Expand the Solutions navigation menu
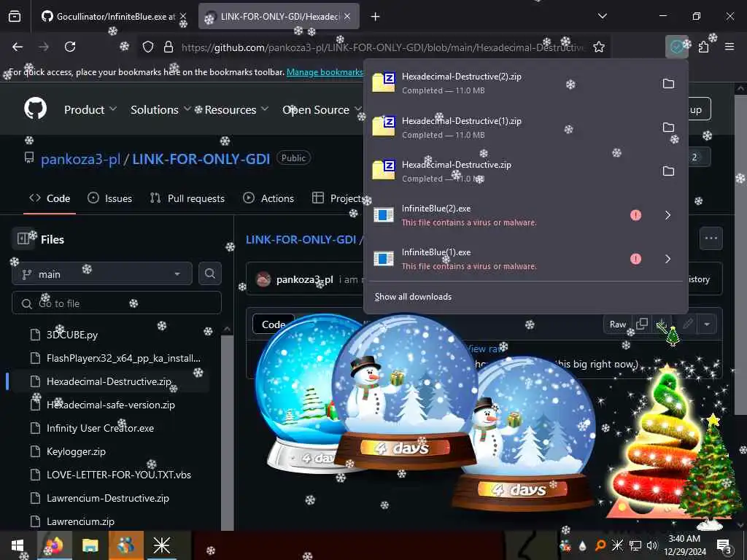The height and width of the screenshot is (560, 747). click(160, 109)
